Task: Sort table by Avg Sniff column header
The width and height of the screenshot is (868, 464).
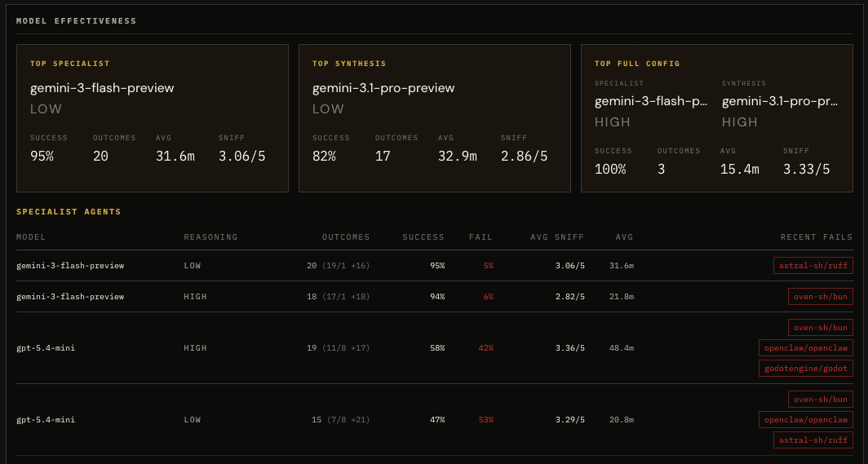Action: tap(557, 236)
